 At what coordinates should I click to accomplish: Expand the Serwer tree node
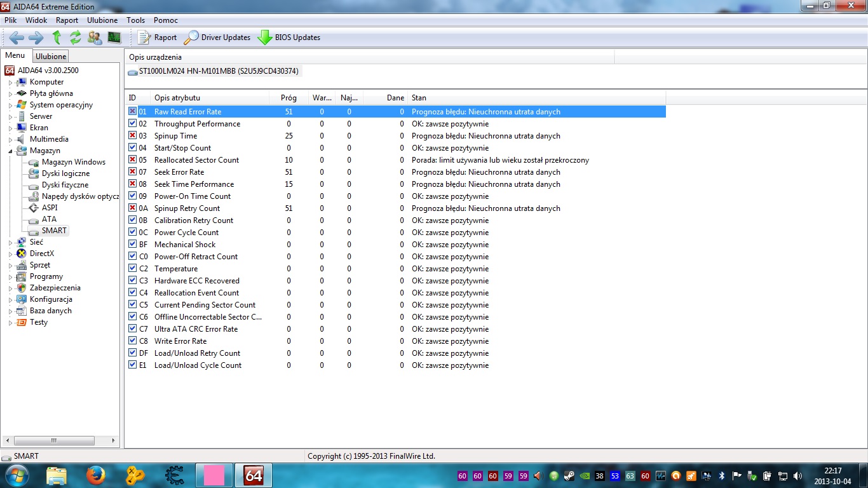pyautogui.click(x=10, y=116)
